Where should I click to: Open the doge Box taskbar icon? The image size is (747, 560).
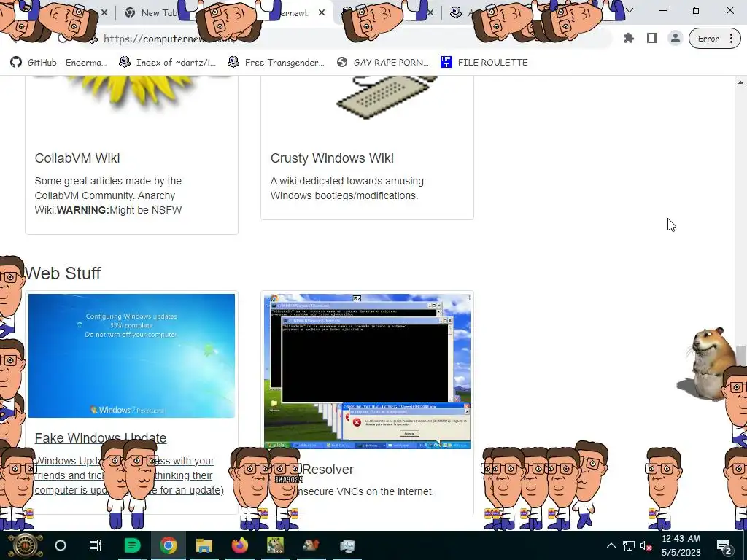[x=275, y=545]
